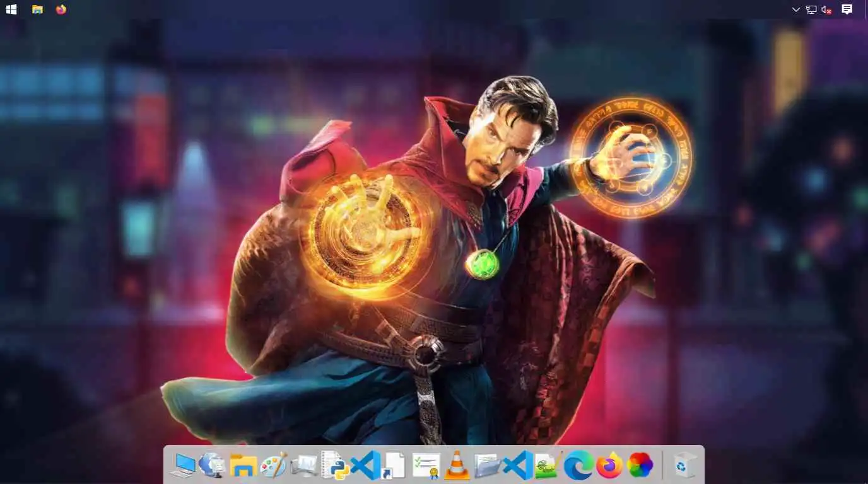This screenshot has width=868, height=484.
Task: Launch VS Code icon next to Python icon
Action: pyautogui.click(x=365, y=466)
